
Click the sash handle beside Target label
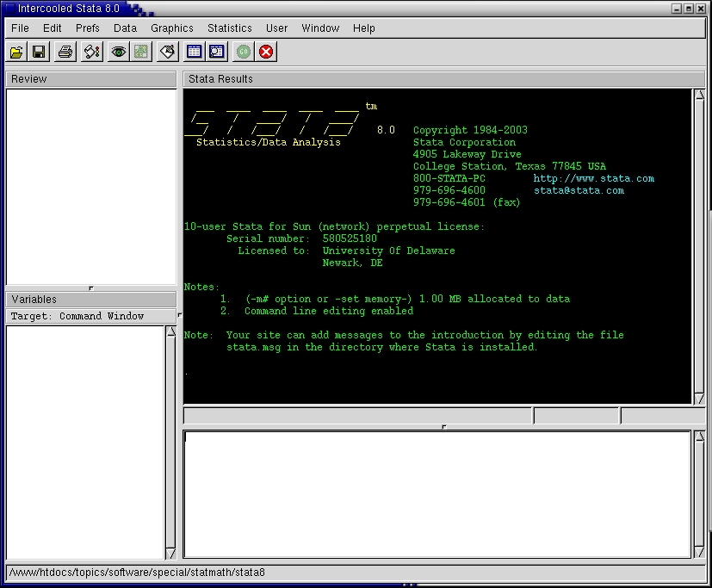tap(179, 314)
